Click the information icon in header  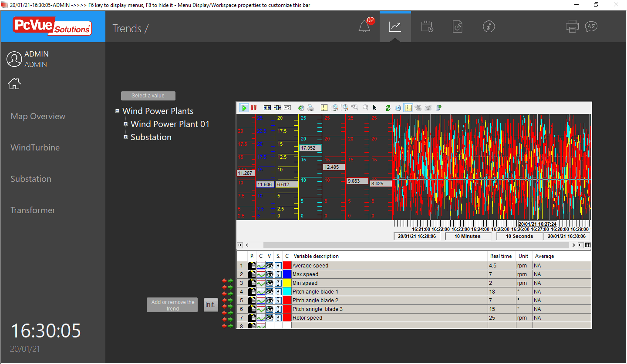click(x=489, y=27)
